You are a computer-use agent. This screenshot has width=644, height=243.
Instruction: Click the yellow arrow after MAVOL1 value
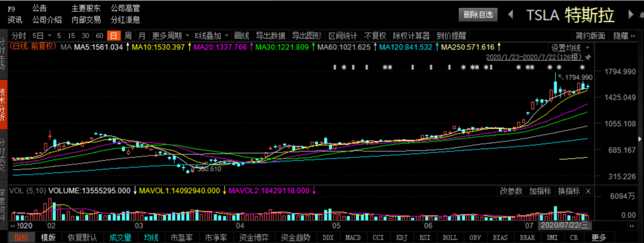[224, 191]
